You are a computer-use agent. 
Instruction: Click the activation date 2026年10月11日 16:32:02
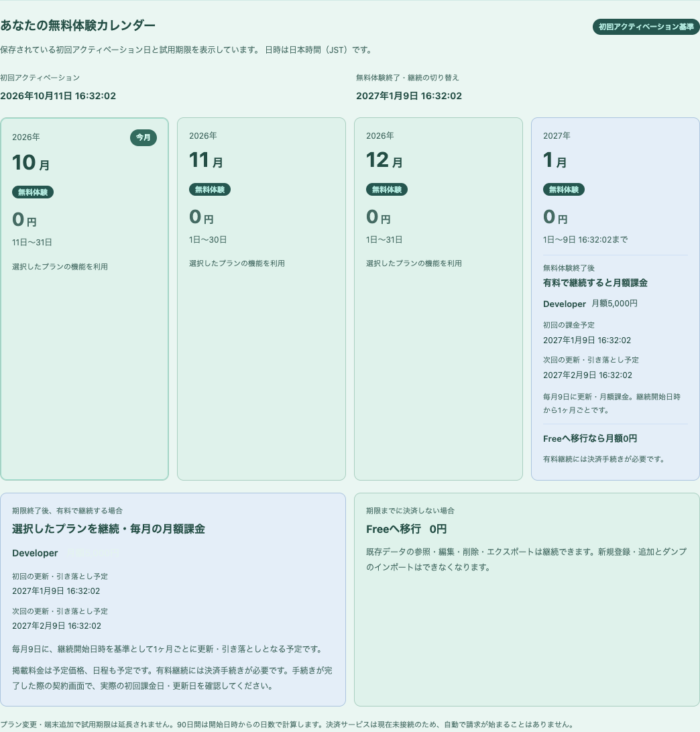(x=58, y=96)
